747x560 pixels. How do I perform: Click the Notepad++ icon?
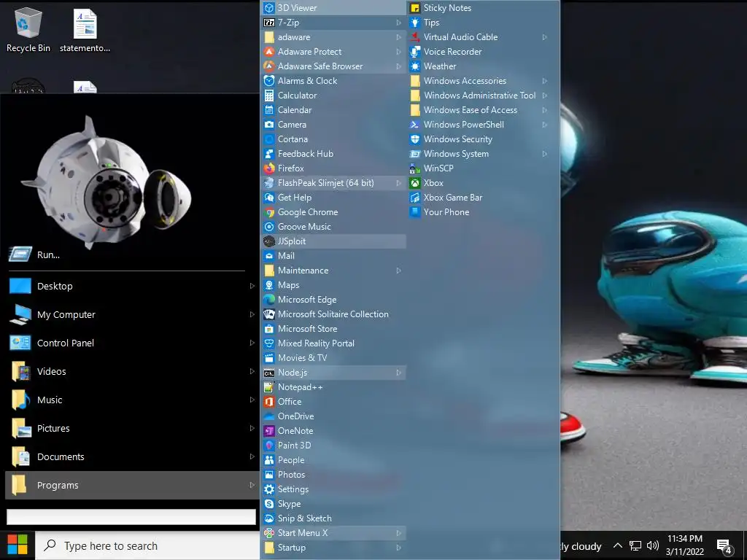click(269, 387)
